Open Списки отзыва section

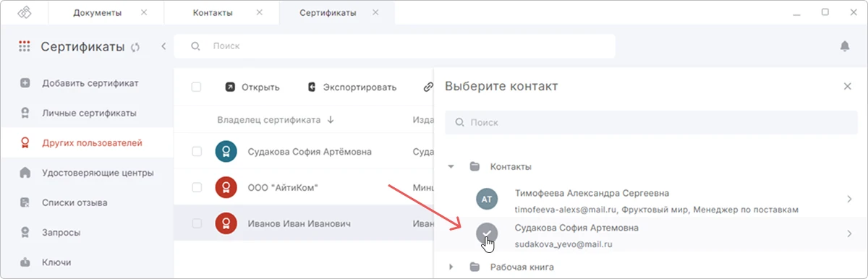[x=87, y=202]
